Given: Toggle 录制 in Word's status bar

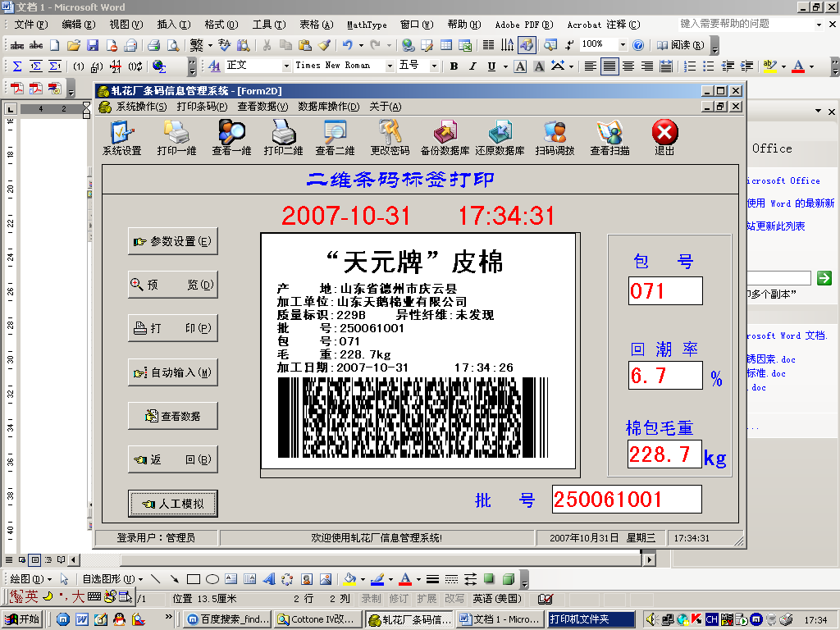Looking at the screenshot, I should pos(371,598).
